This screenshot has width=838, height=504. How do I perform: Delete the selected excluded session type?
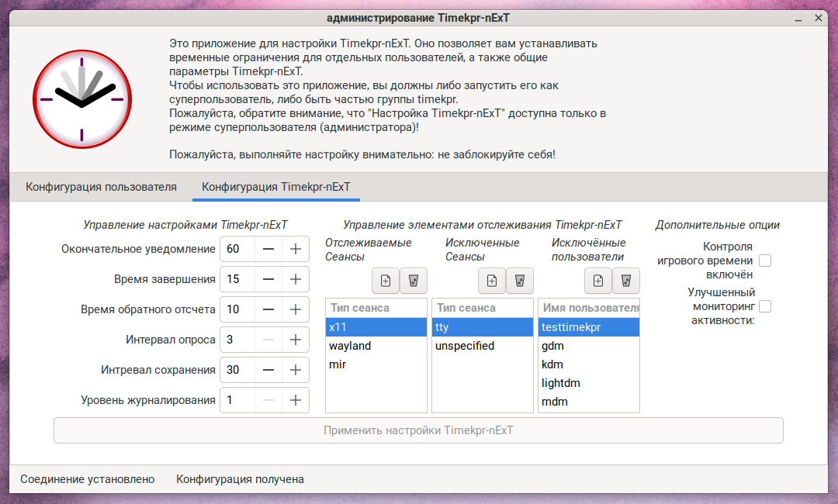pyautogui.click(x=520, y=281)
